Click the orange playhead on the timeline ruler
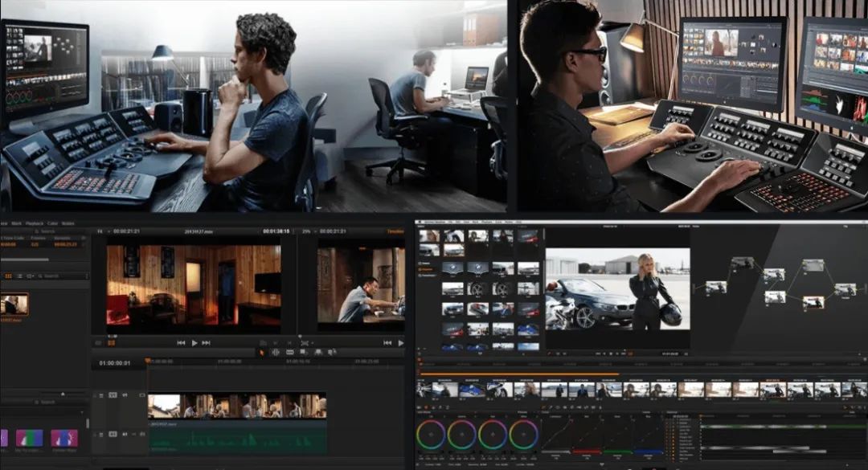This screenshot has width=868, height=470. pos(148,361)
